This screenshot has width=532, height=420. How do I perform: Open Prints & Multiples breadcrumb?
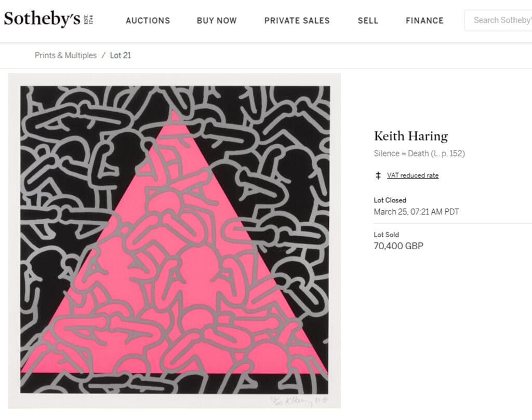pyautogui.click(x=65, y=55)
